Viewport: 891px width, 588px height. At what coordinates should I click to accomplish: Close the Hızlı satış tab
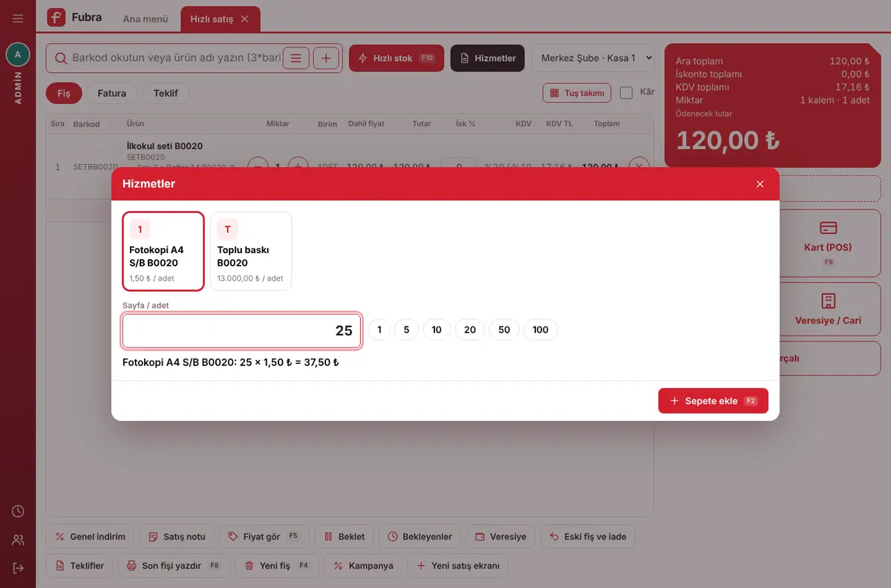[244, 19]
